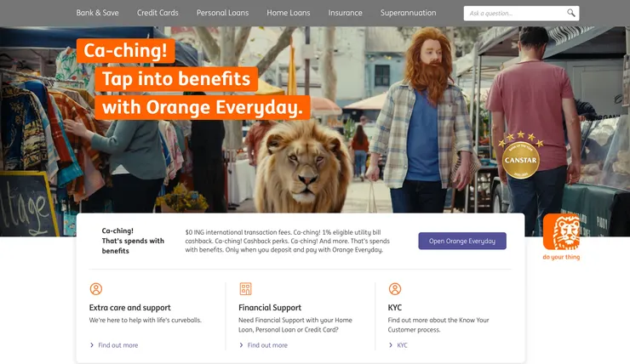Select Insurance in the navigation bar

pos(345,13)
